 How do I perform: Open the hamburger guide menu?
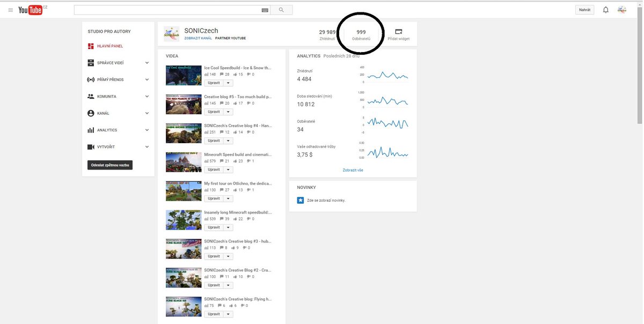point(11,10)
